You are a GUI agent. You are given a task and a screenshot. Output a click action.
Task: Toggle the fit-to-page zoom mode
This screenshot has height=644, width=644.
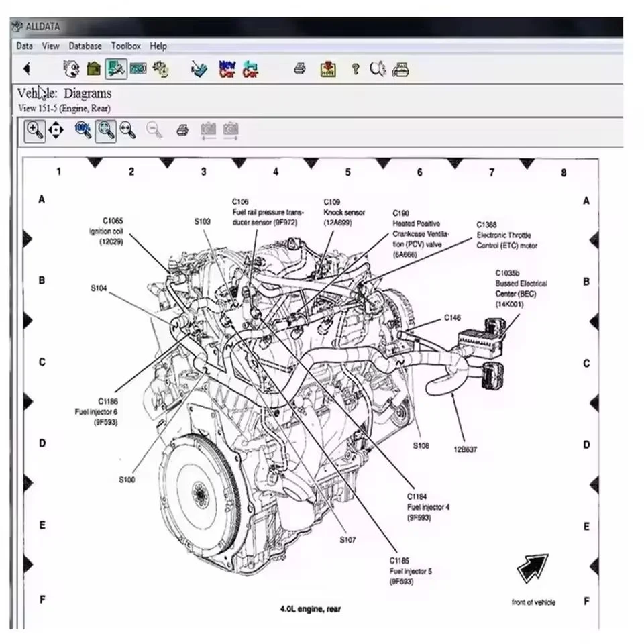click(x=104, y=130)
